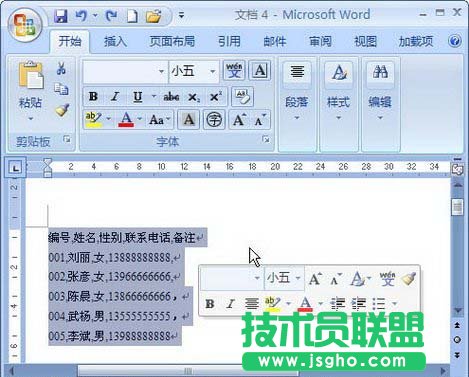Expand the 粘贴 options arrow
Image resolution: width=469 pixels, height=377 pixels.
coord(31,118)
